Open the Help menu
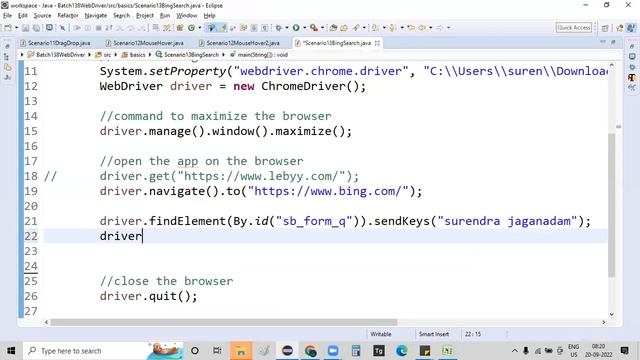Viewport: 640px width, 360px height. [209, 16]
